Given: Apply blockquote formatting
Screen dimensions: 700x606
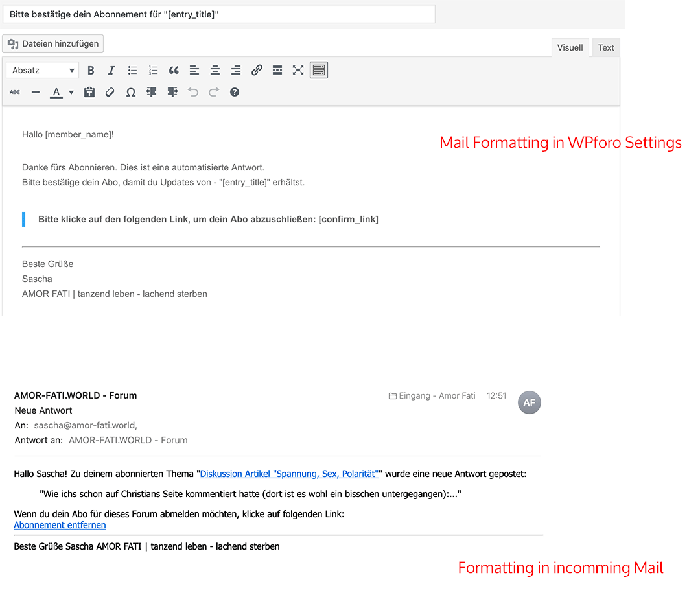Looking at the screenshot, I should [x=174, y=70].
